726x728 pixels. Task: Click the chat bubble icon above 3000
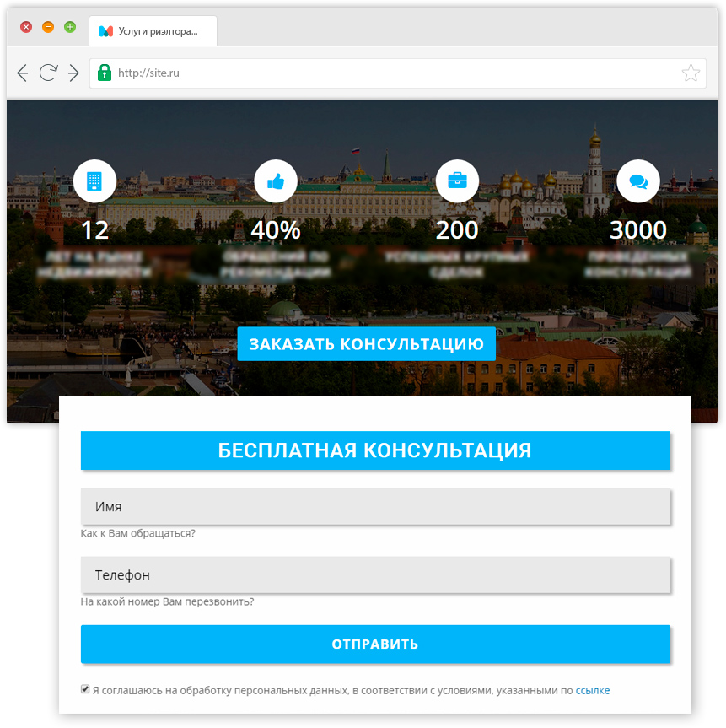pos(638,181)
